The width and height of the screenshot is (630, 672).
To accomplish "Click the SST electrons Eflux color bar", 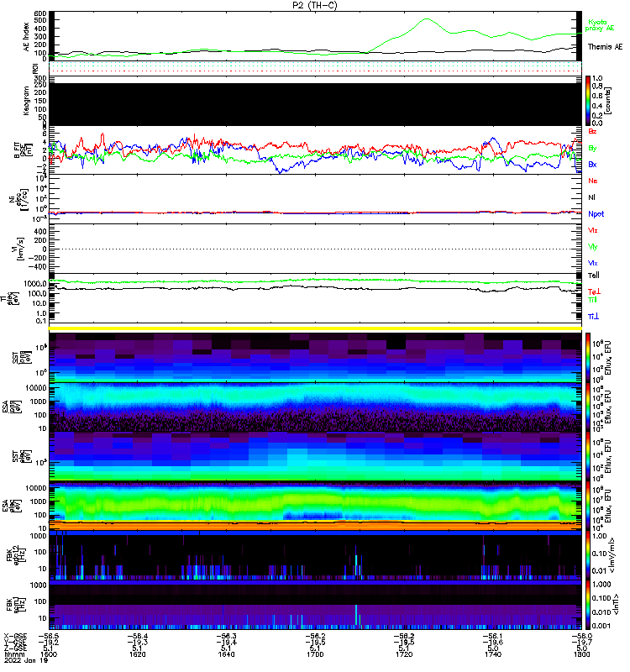I will click(x=588, y=456).
